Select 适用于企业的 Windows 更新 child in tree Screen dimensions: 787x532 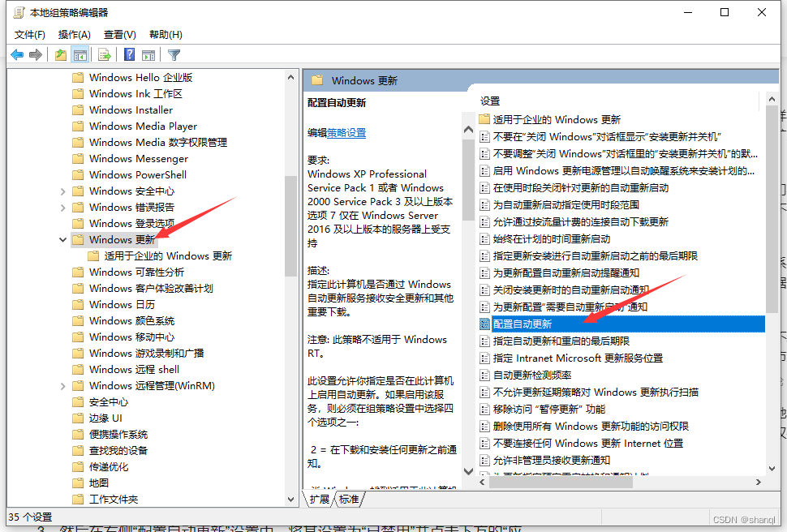pyautogui.click(x=168, y=256)
